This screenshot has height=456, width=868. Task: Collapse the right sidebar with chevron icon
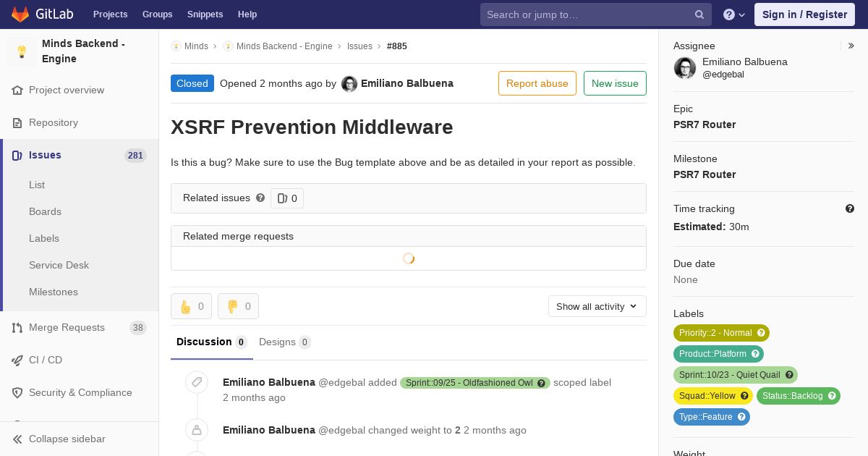click(851, 46)
